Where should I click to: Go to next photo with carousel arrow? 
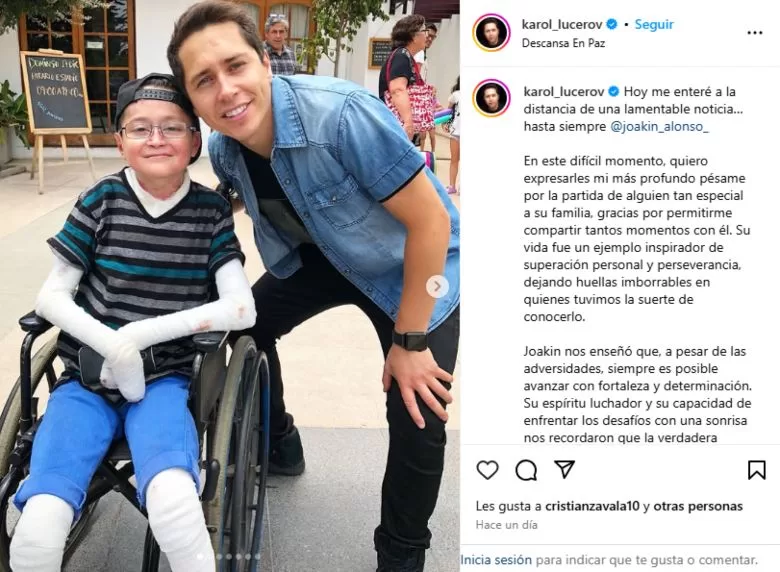[x=437, y=286]
